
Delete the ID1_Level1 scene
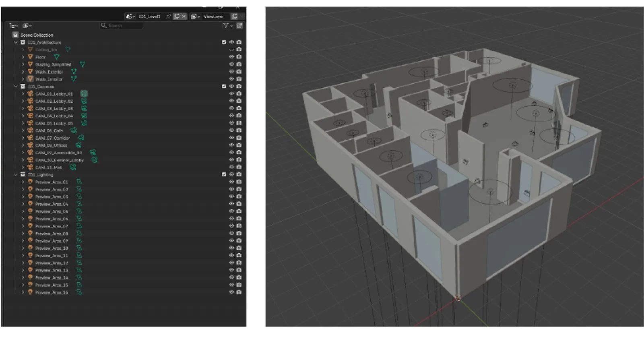(x=184, y=17)
